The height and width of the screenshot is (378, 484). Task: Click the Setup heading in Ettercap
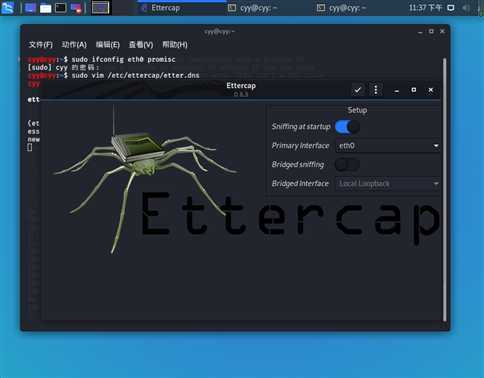click(x=357, y=110)
